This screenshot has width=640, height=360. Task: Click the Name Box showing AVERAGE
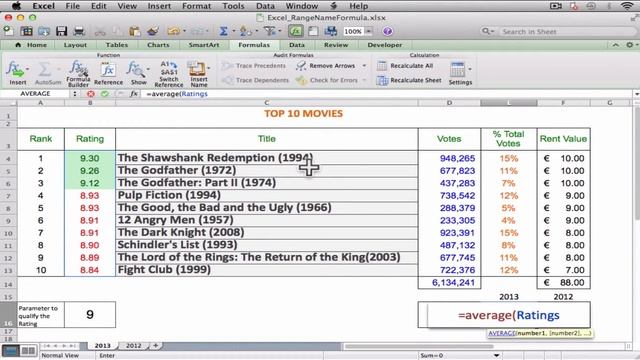coord(35,94)
